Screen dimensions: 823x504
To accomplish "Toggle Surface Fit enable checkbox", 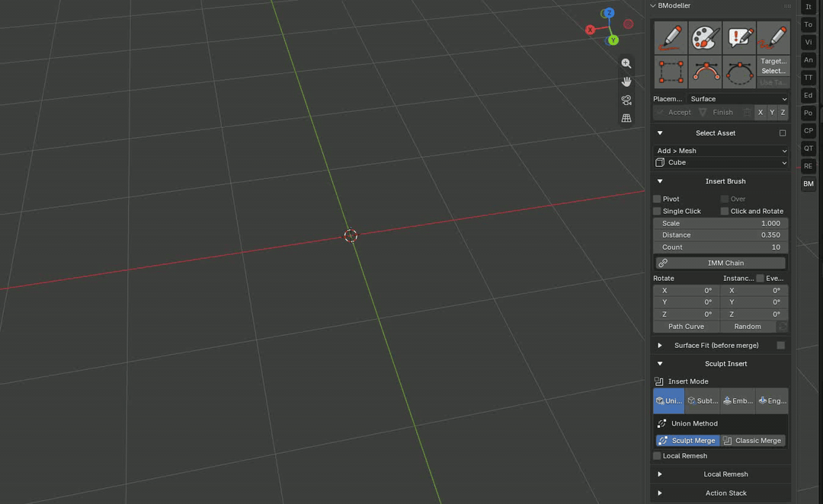I will pos(781,345).
